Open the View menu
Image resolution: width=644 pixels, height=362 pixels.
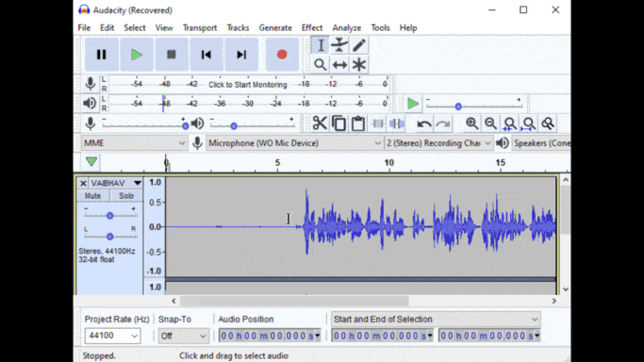pos(164,28)
